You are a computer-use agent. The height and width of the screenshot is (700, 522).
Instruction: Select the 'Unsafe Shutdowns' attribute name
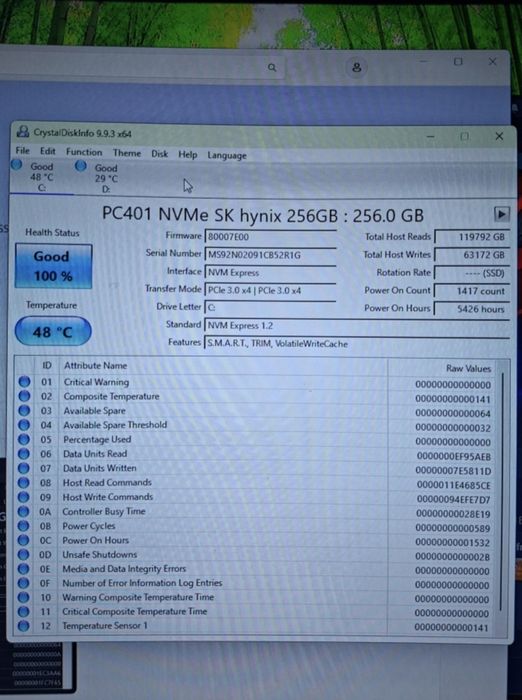(x=100, y=554)
